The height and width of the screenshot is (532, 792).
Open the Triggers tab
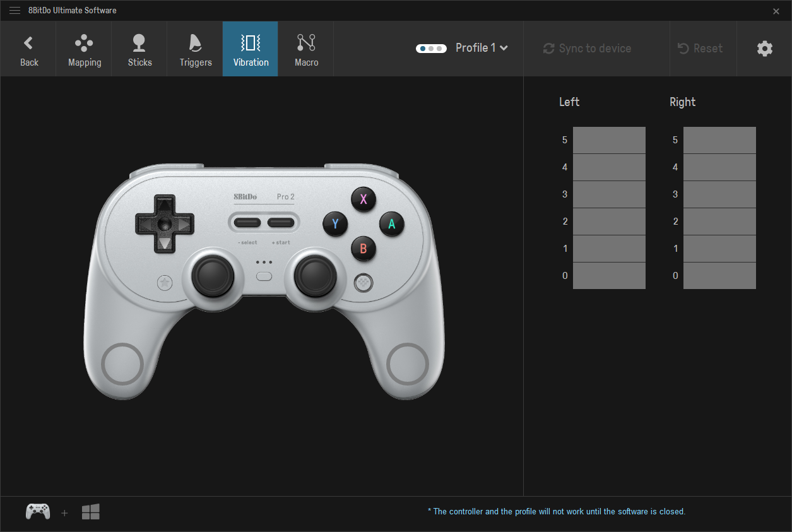point(195,49)
